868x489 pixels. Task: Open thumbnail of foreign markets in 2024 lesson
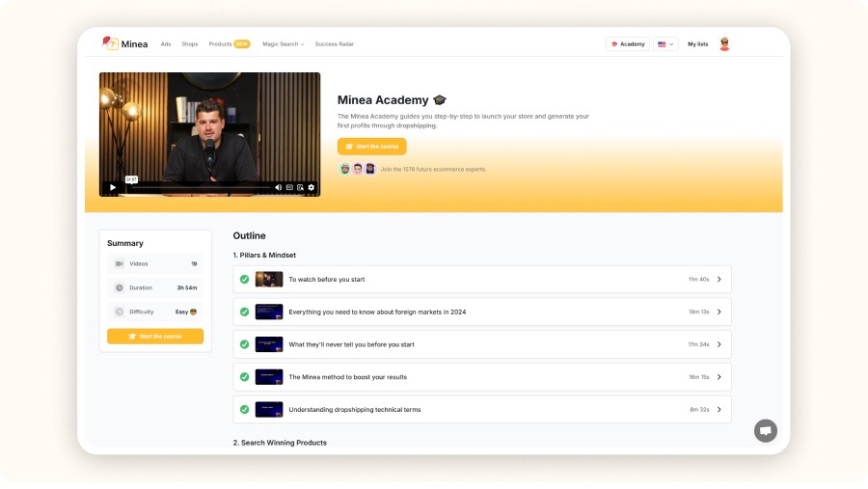coord(269,312)
